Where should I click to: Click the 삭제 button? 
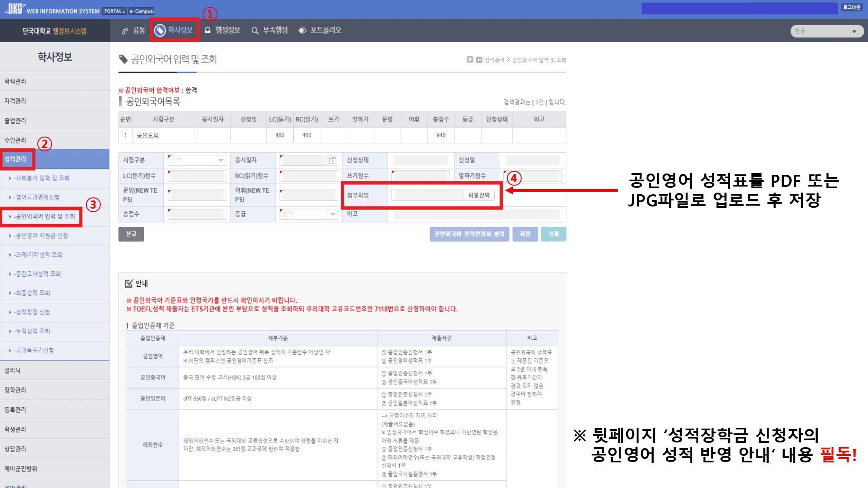(553, 234)
